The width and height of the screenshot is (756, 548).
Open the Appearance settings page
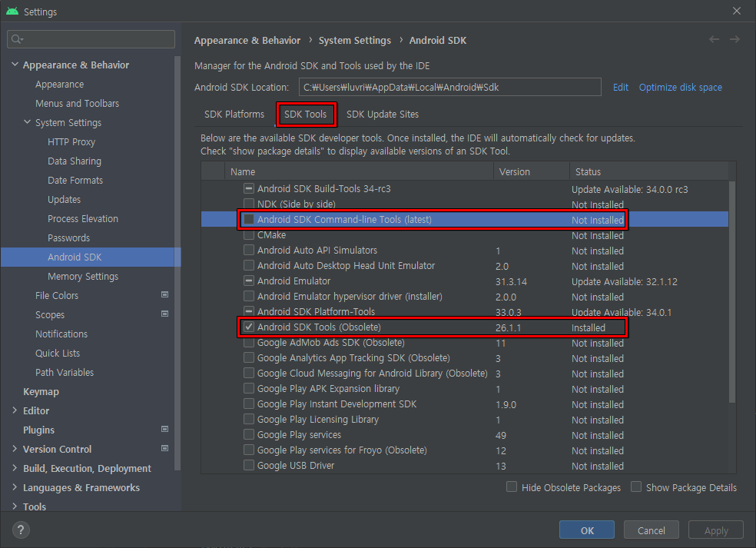(x=59, y=84)
